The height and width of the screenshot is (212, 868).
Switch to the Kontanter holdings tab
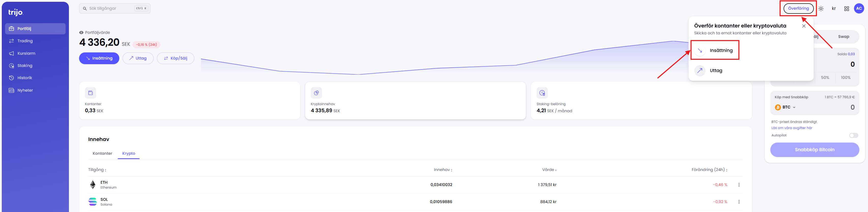tap(102, 153)
